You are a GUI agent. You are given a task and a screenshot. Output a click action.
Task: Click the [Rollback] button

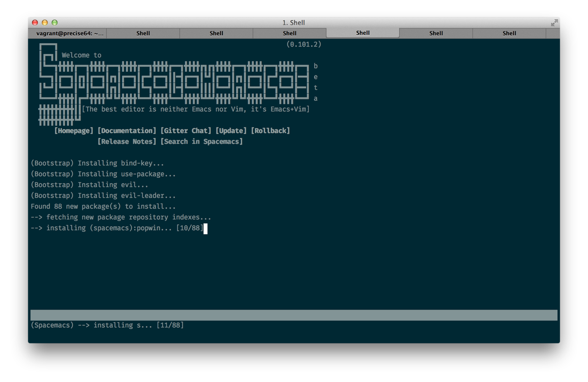click(270, 131)
